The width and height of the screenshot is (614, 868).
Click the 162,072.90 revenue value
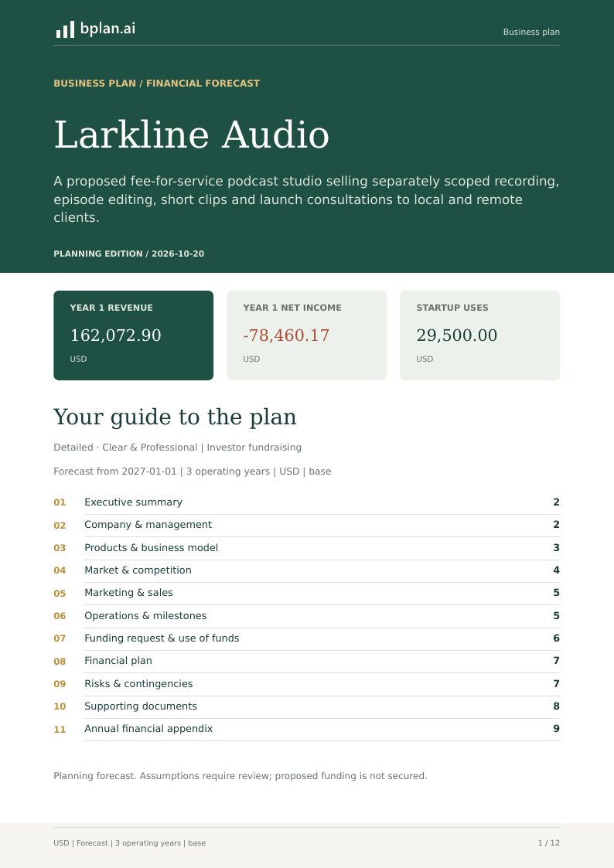[116, 335]
